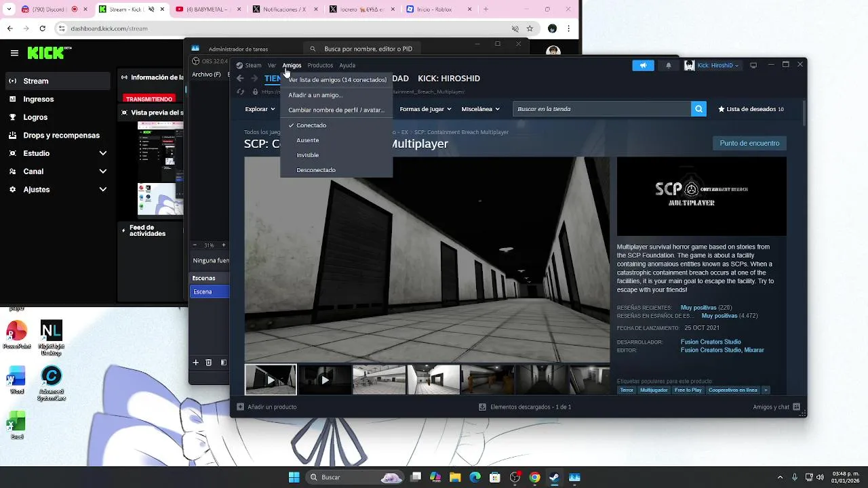Open Steam notifications bell
The image size is (868, 488).
coord(669,65)
